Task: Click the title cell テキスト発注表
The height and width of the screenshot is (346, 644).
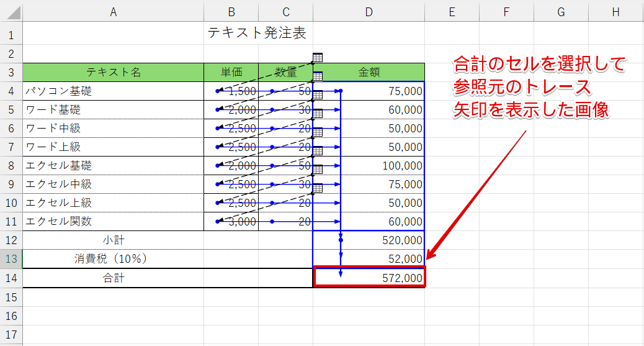Action: [257, 33]
